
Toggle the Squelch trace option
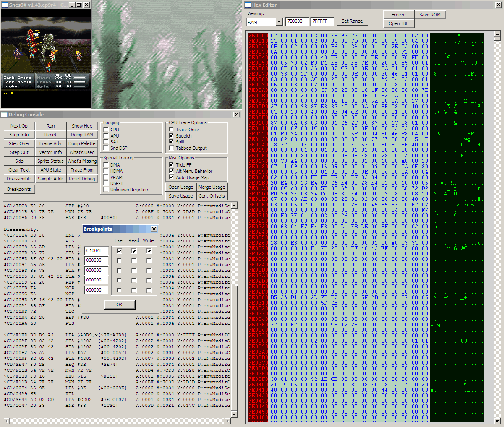tap(172, 136)
